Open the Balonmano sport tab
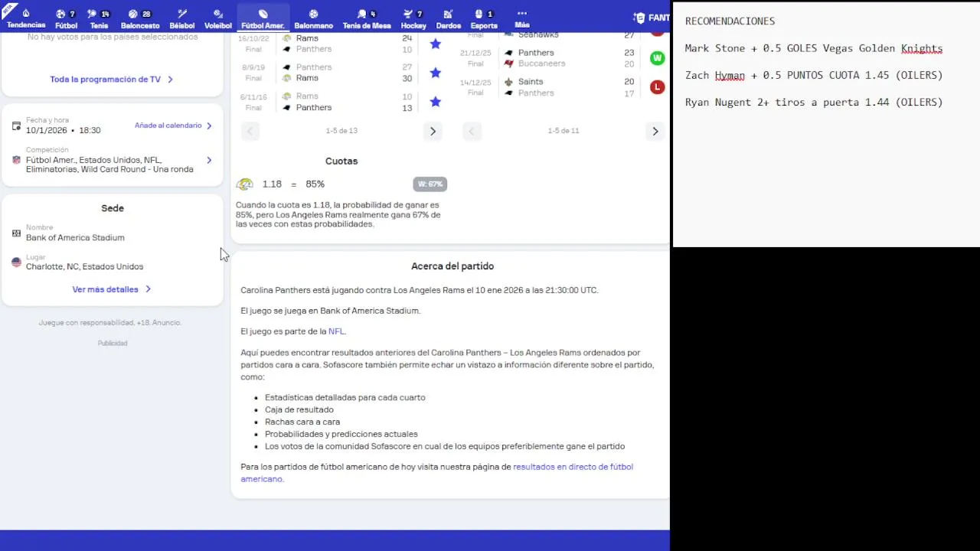980x551 pixels. coord(313,18)
